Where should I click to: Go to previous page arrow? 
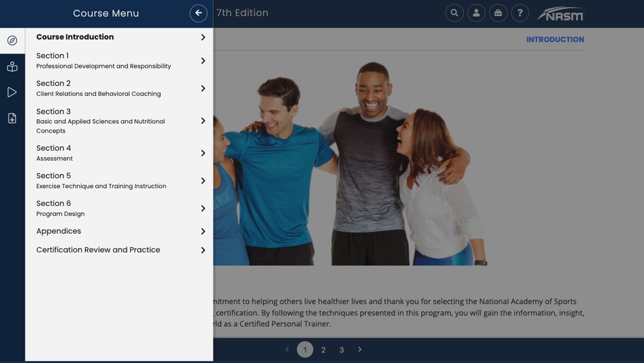pyautogui.click(x=287, y=349)
